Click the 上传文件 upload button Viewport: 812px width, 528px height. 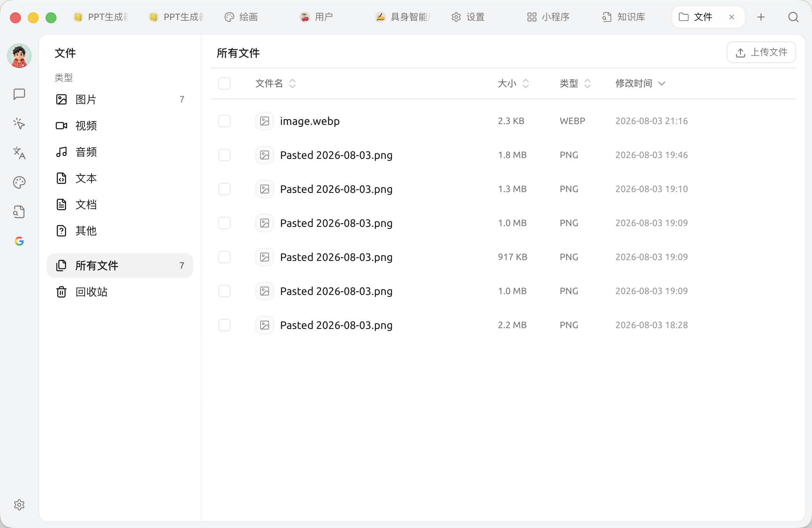(x=761, y=52)
